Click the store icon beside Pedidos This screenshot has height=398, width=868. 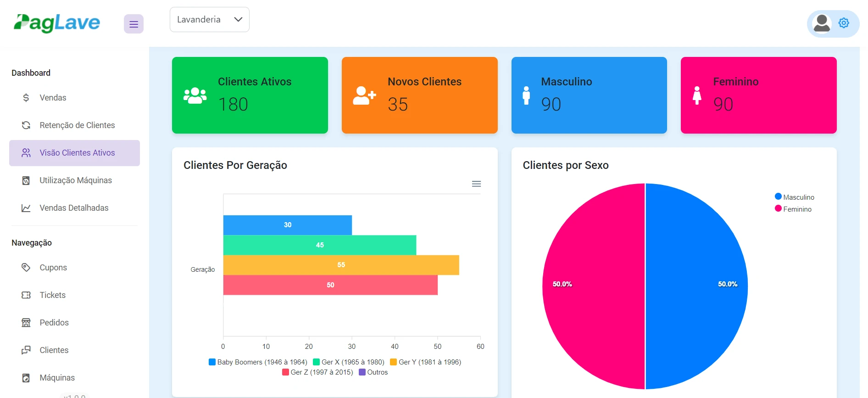tap(26, 323)
